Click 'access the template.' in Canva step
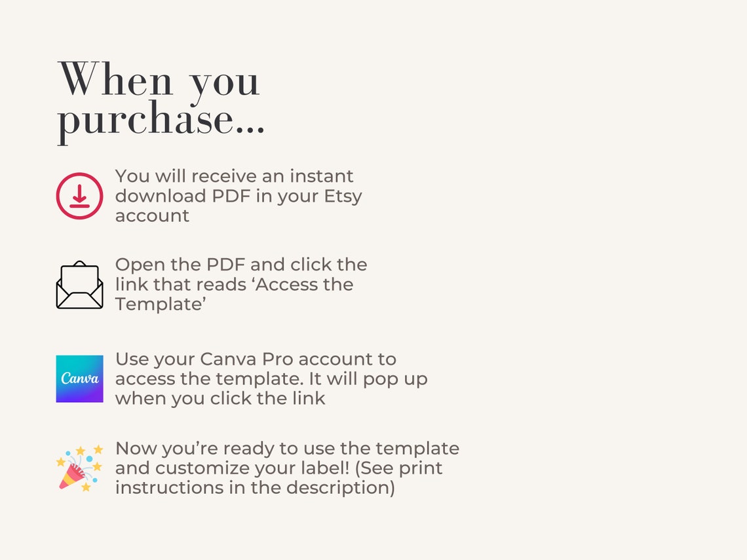Viewport: 747px width, 560px height. [x=209, y=379]
